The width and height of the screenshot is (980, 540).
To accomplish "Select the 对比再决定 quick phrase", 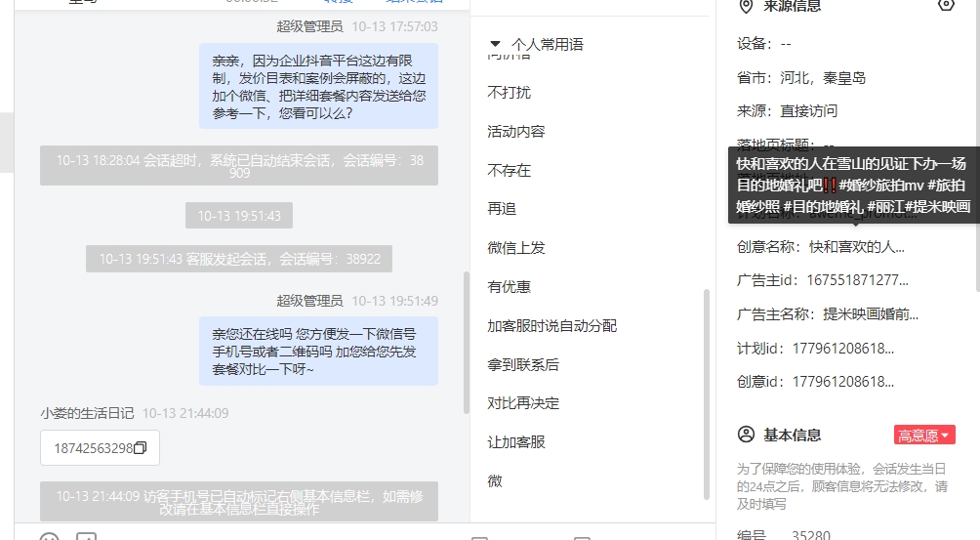I will coord(523,403).
